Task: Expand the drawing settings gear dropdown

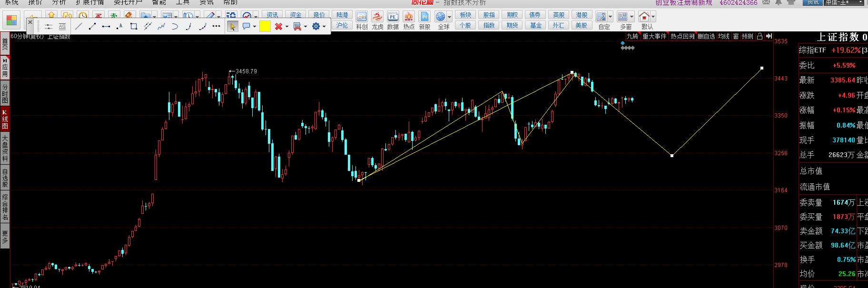Action: 325,27
